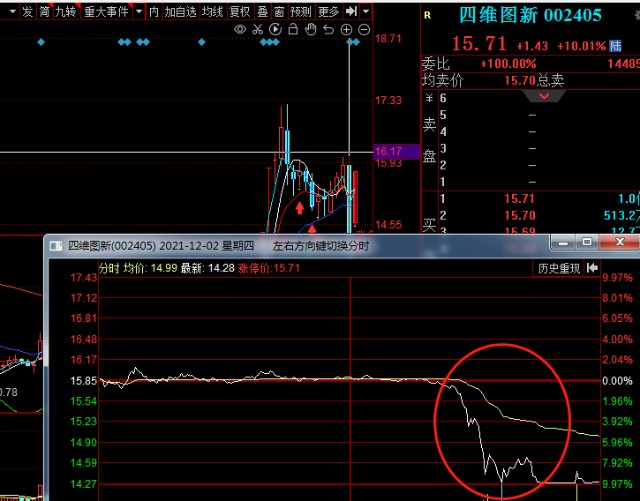Click the 委比 +100.00% value

pyautogui.click(x=508, y=64)
